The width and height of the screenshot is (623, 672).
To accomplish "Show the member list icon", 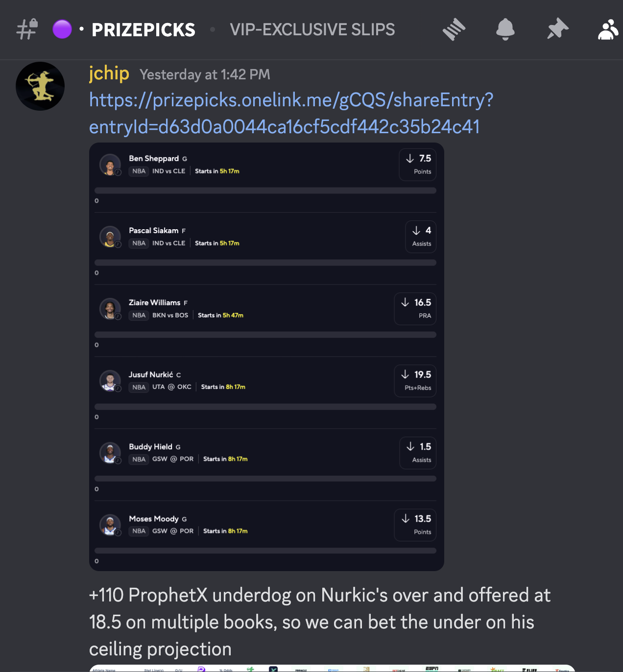I will 608,29.
